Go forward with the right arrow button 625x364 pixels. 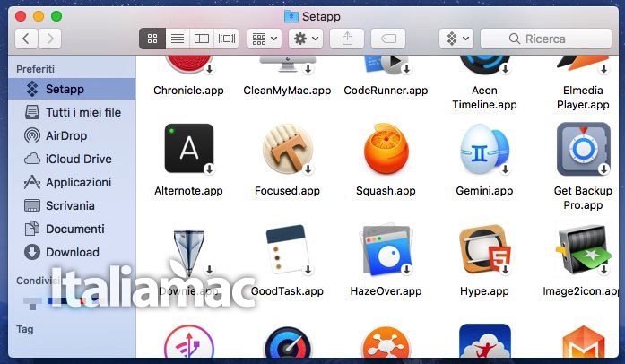pyautogui.click(x=50, y=39)
